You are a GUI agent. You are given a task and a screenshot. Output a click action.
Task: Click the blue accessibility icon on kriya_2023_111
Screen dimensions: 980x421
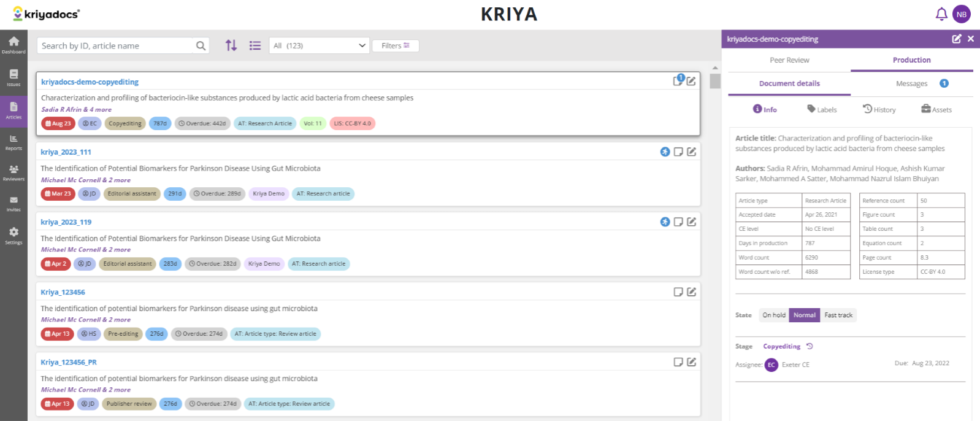coord(665,152)
